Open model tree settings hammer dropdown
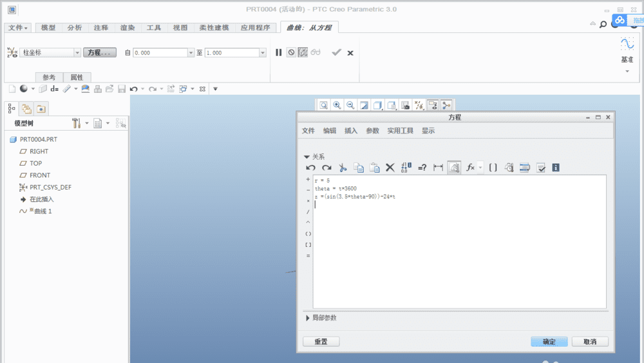This screenshot has width=644, height=363. pyautogui.click(x=87, y=123)
